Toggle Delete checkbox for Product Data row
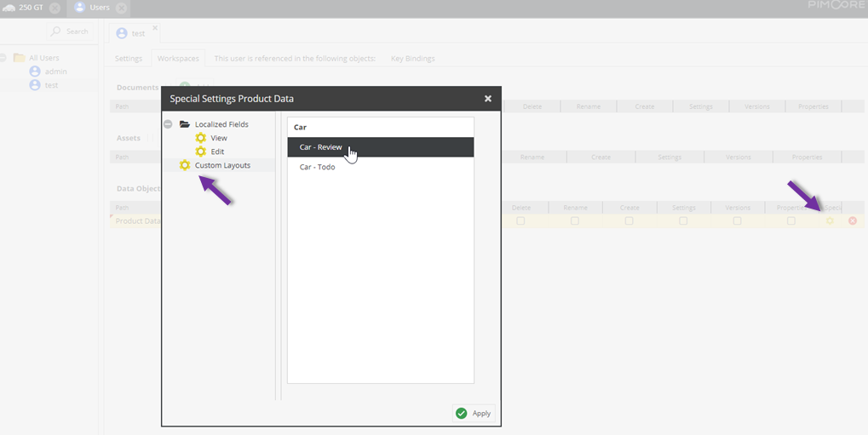 (x=520, y=221)
